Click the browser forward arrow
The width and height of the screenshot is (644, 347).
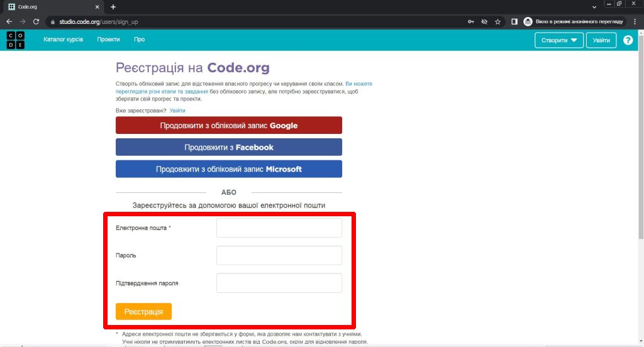pyautogui.click(x=23, y=22)
